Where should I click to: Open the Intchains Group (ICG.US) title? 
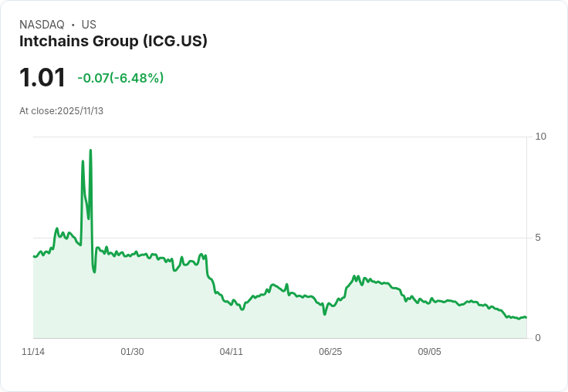pyautogui.click(x=113, y=42)
